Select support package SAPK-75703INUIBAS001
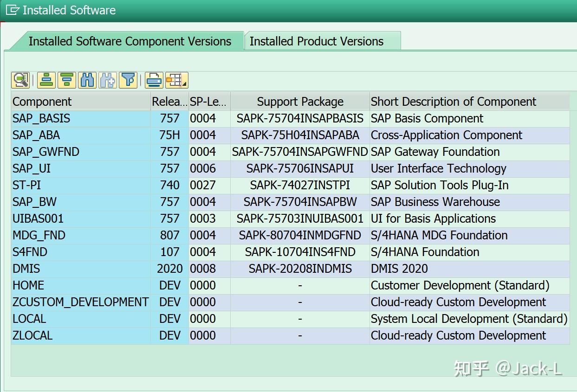This screenshot has width=577, height=392. click(x=300, y=218)
